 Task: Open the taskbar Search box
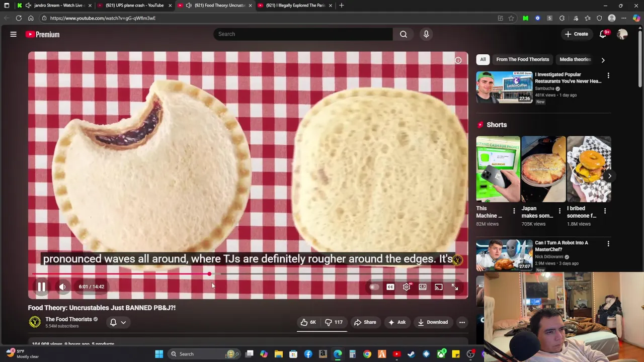(x=205, y=354)
